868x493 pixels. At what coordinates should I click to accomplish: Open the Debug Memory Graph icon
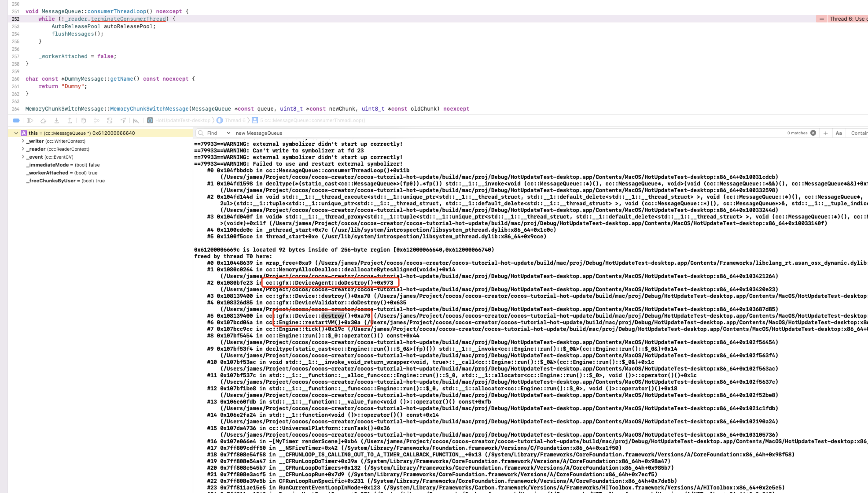pos(96,120)
